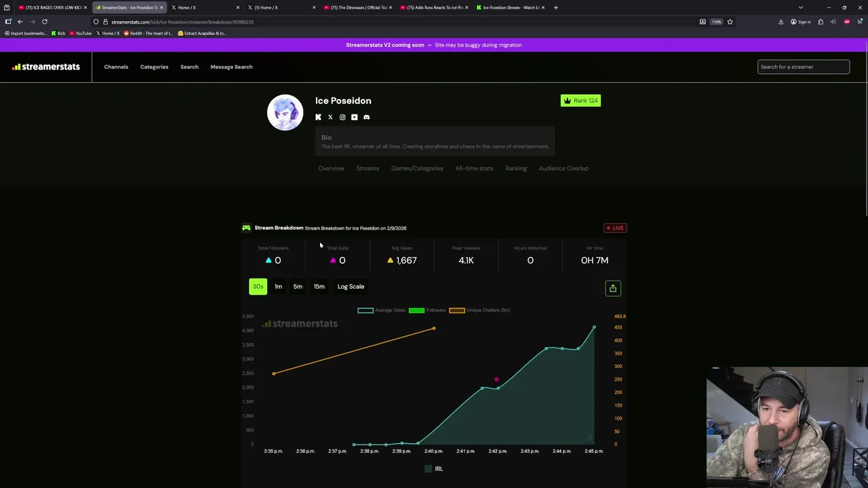Select the 1m interval
Screen dimensions: 868x488
278,287
